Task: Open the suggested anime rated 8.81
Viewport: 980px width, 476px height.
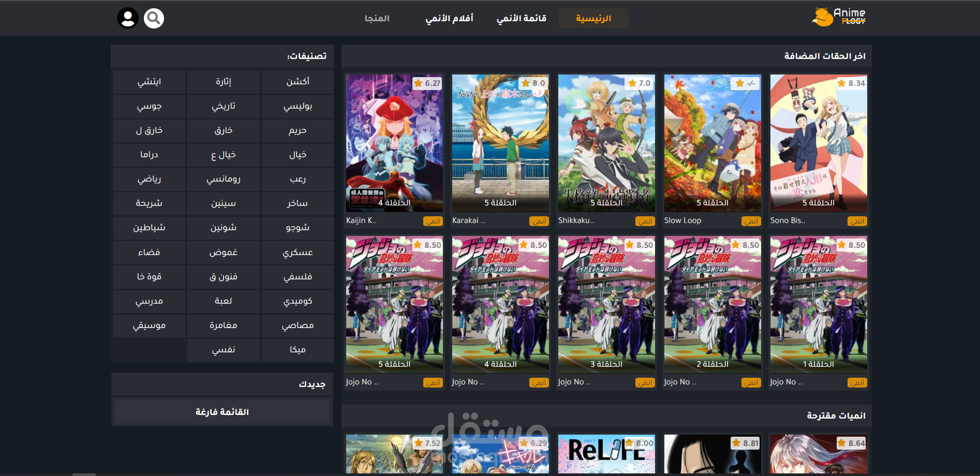Action: click(712, 454)
